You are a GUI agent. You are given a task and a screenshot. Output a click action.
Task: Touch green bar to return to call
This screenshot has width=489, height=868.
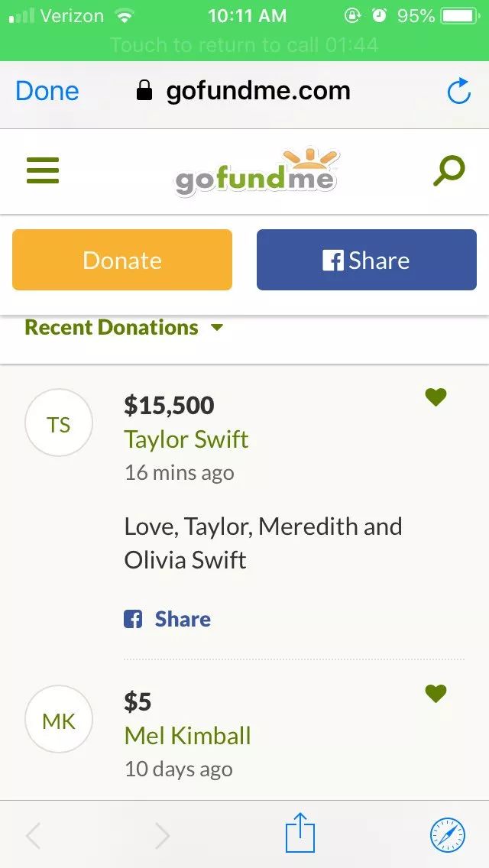(x=244, y=44)
